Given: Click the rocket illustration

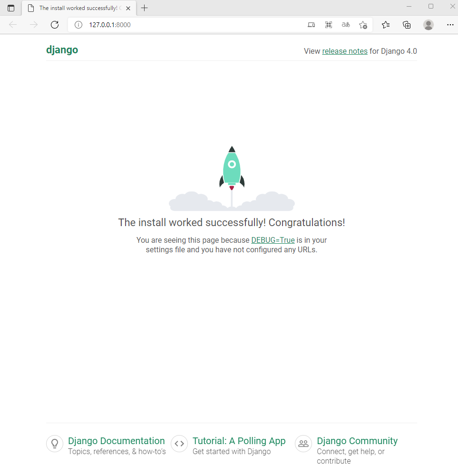Looking at the screenshot, I should 232,178.
